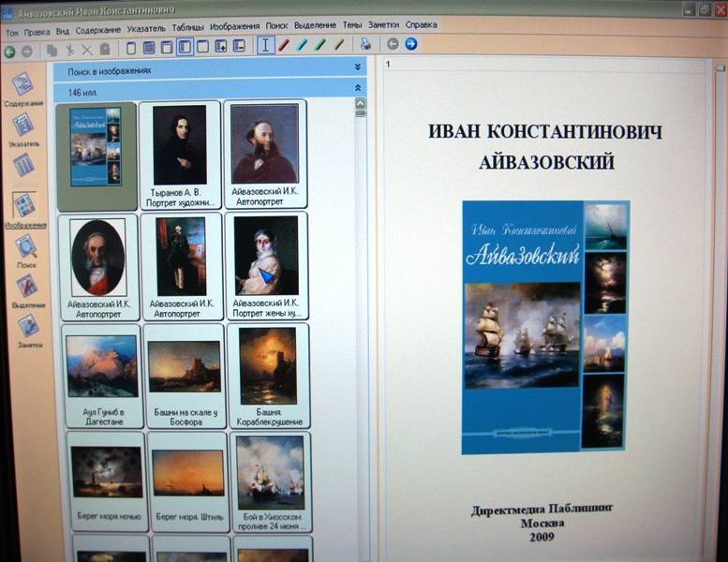Select the blue book cover thumbnail
Image resolution: width=728 pixels, height=562 pixels.
click(97, 155)
